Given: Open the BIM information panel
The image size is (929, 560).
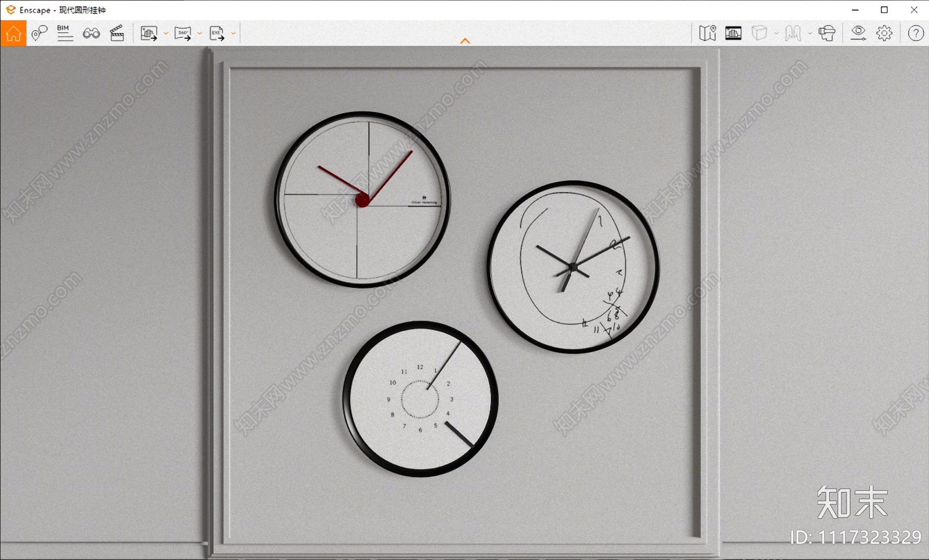Looking at the screenshot, I should (x=65, y=33).
